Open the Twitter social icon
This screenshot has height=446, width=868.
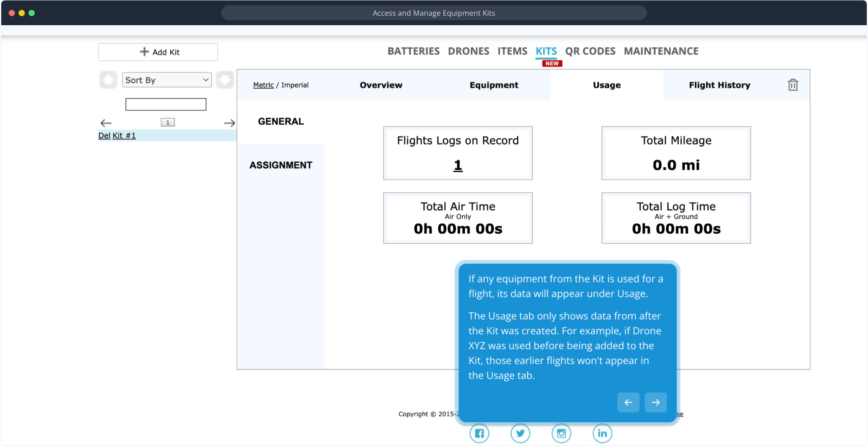[520, 433]
